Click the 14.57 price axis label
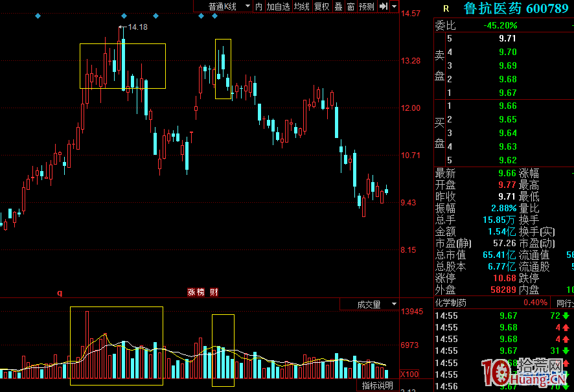Screen dimensions: 574x392 click(x=411, y=14)
